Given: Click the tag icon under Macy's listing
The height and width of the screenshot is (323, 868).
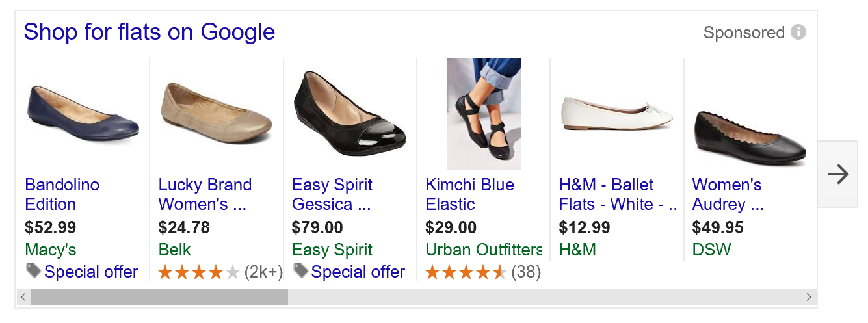Looking at the screenshot, I should tap(33, 270).
